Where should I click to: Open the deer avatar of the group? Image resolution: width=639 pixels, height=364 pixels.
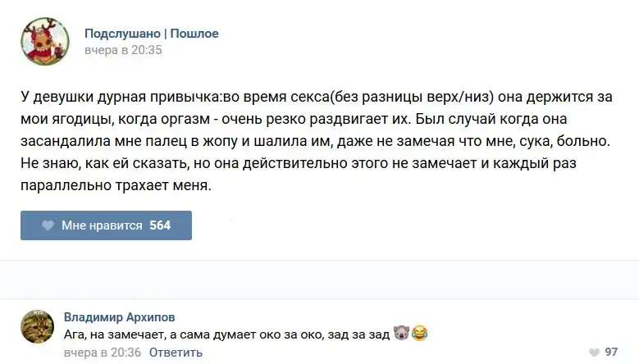tap(45, 41)
